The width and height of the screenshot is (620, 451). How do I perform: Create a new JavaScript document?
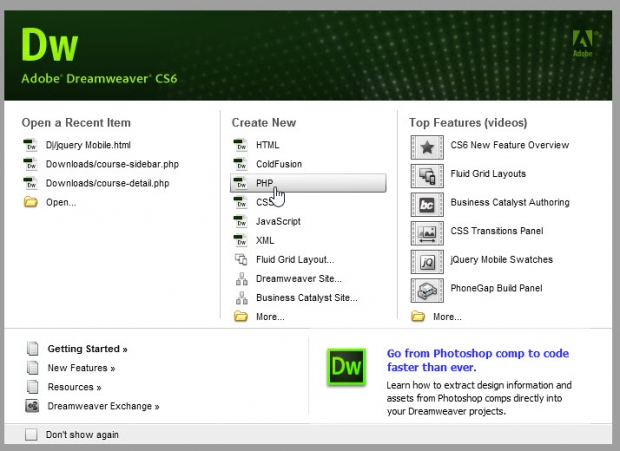[x=278, y=221]
